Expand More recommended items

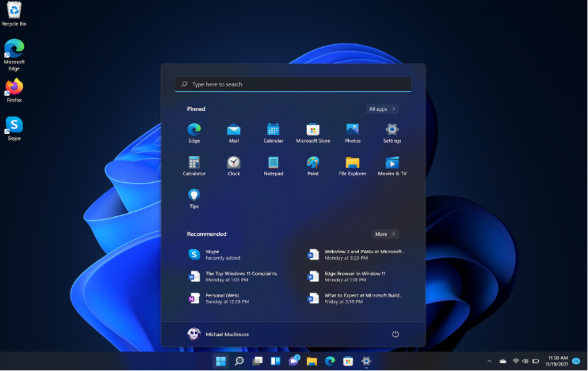tap(385, 234)
